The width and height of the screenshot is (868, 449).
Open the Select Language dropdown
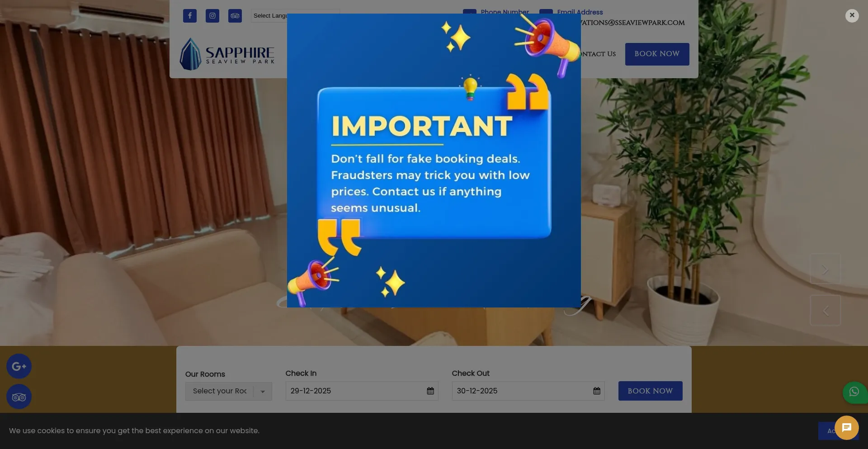[269, 16]
